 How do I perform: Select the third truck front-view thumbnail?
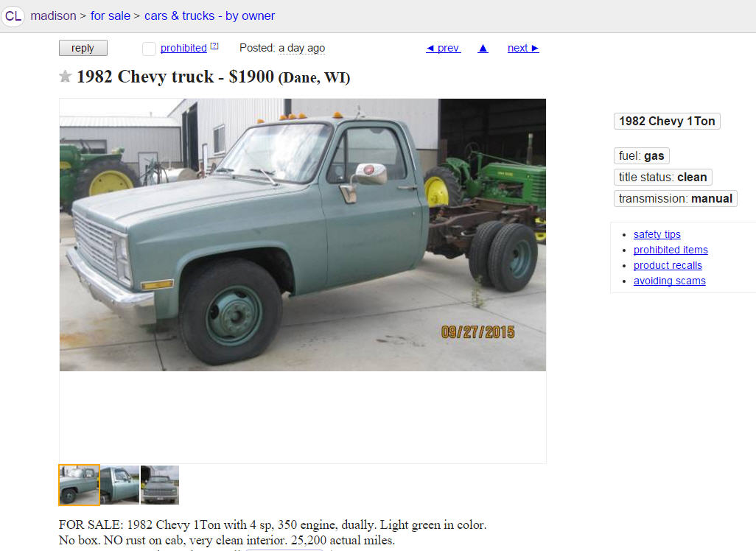coord(160,485)
